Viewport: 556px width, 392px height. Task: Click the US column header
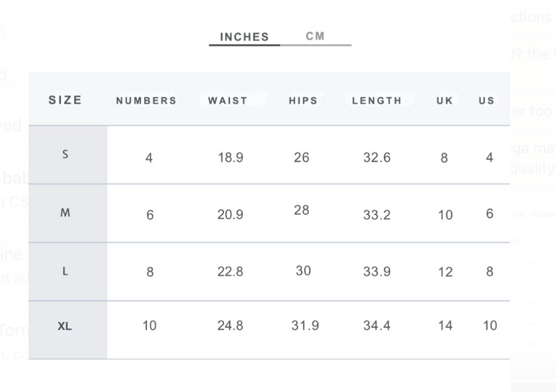(487, 101)
